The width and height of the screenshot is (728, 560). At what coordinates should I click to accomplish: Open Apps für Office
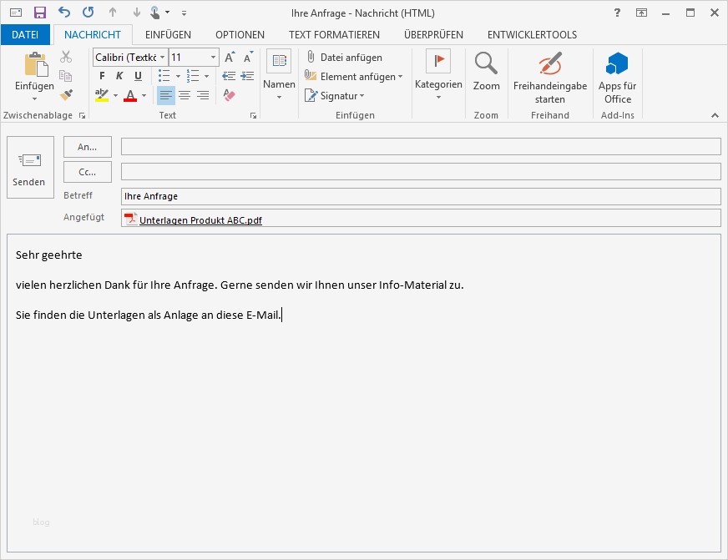(x=617, y=76)
